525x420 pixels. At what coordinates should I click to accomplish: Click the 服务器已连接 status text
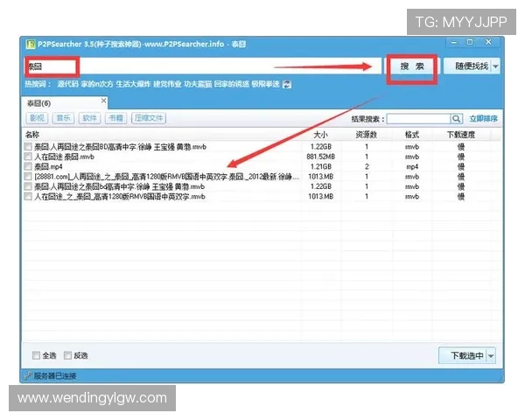[55, 375]
